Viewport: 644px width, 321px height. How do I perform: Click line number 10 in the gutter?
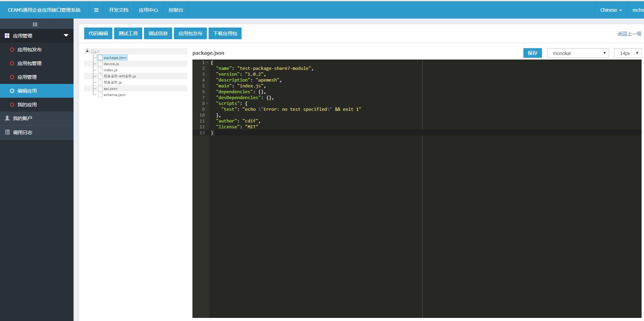click(202, 115)
